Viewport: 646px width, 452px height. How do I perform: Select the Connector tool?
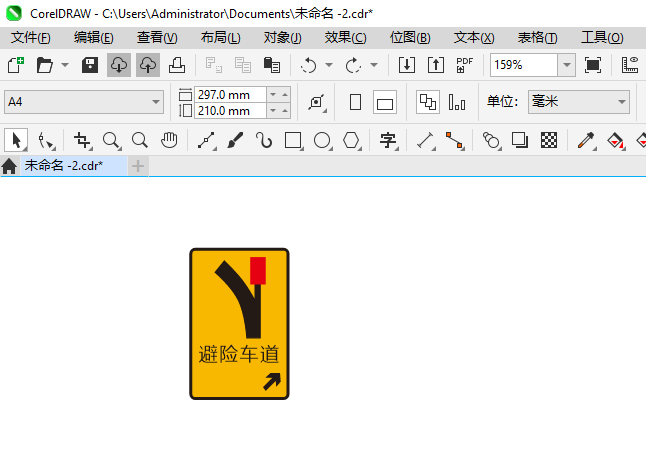pyautogui.click(x=455, y=140)
